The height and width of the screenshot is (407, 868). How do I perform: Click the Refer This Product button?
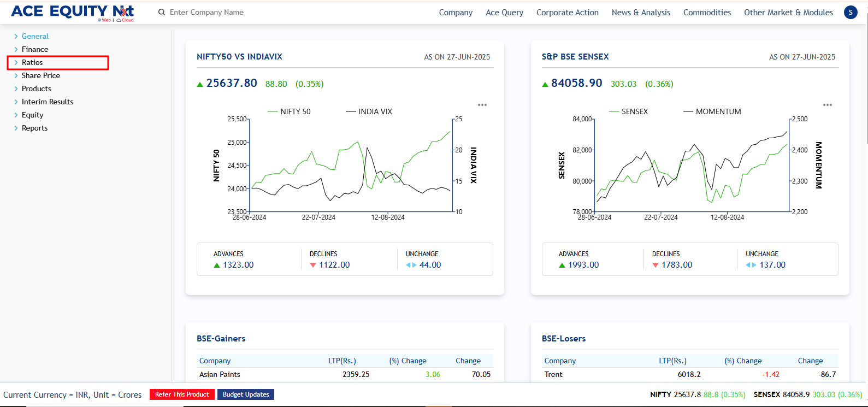182,394
